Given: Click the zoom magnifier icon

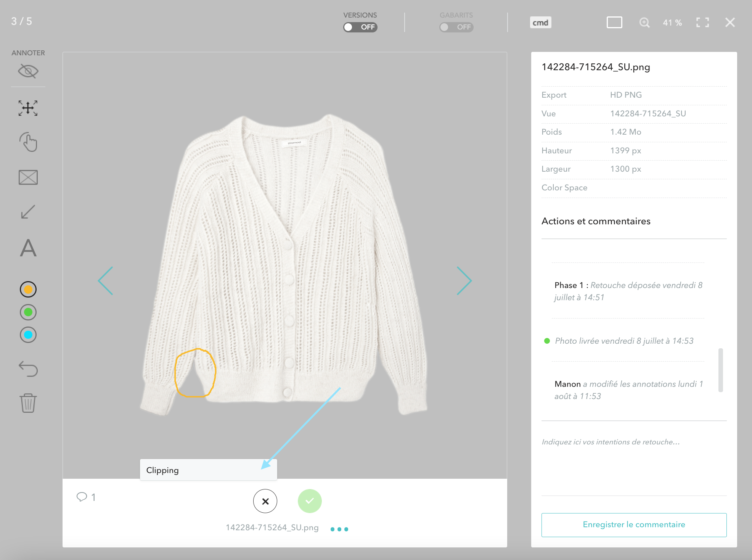Looking at the screenshot, I should pos(644,23).
